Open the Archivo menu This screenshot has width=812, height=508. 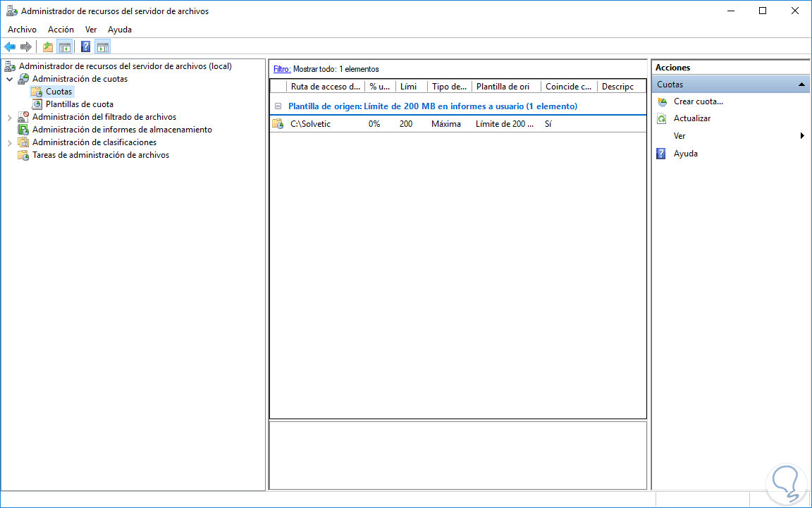(x=23, y=30)
